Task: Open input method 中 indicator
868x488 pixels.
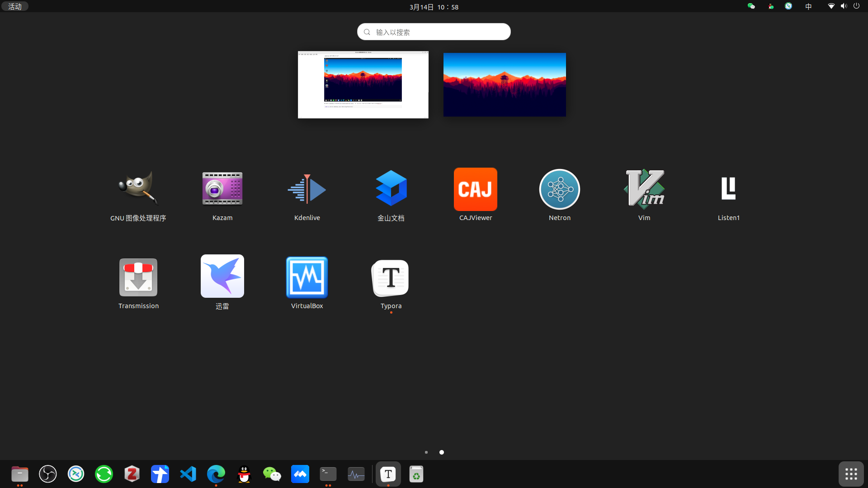Action: (808, 6)
